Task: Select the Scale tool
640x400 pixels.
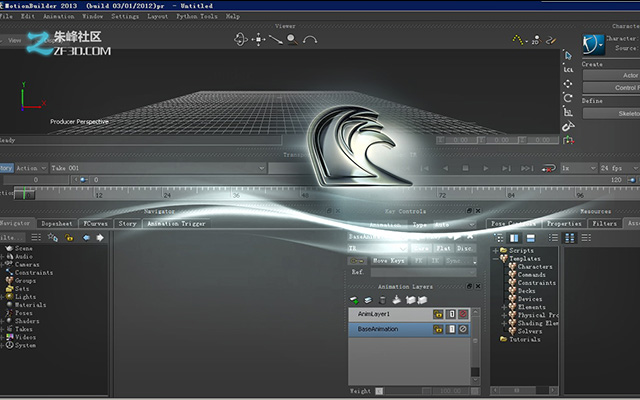Action: (x=568, y=111)
